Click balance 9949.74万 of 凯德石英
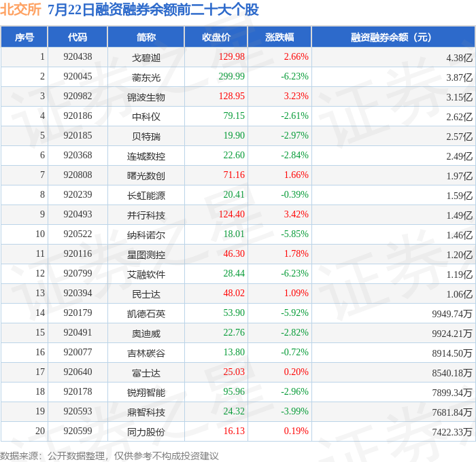Viewport: 476px width, 462px height. click(x=452, y=314)
